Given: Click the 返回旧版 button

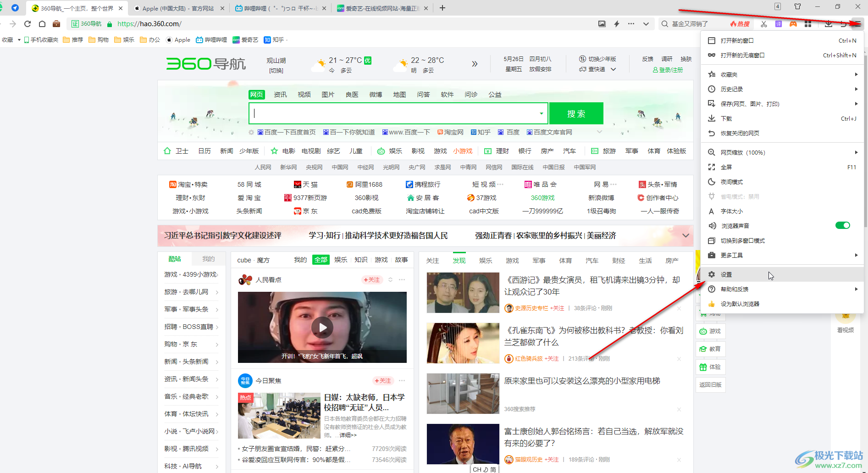Looking at the screenshot, I should tap(710, 384).
